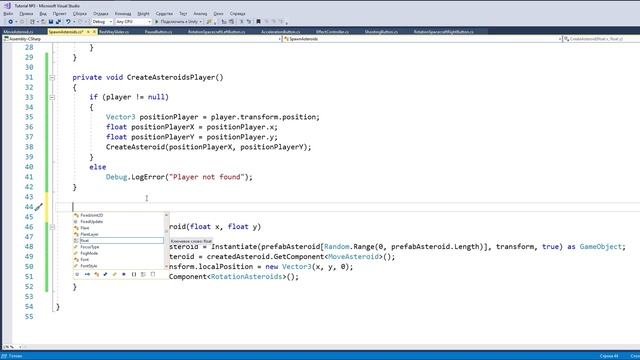Switch to the PauseButton.cs tab

tap(158, 31)
